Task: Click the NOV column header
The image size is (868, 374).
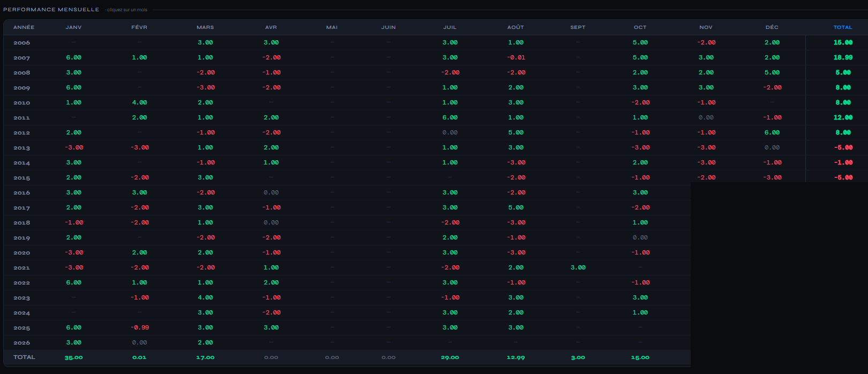Action: coord(706,27)
